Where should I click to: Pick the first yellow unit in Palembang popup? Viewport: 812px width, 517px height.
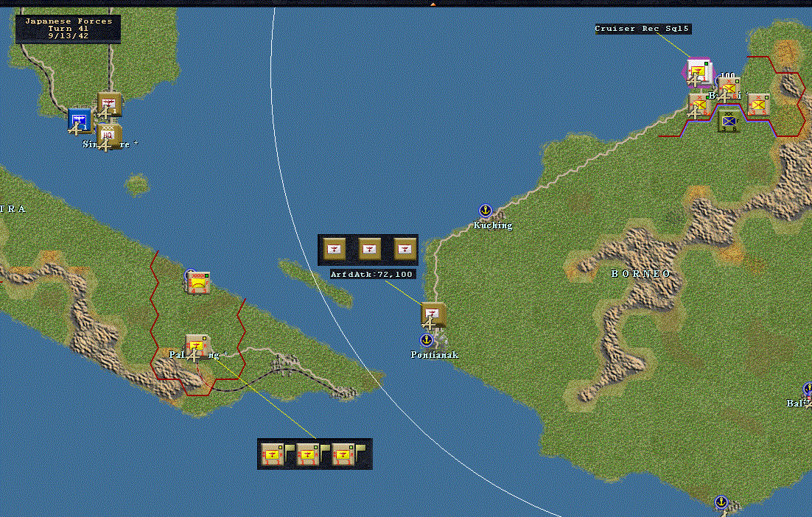271,454
